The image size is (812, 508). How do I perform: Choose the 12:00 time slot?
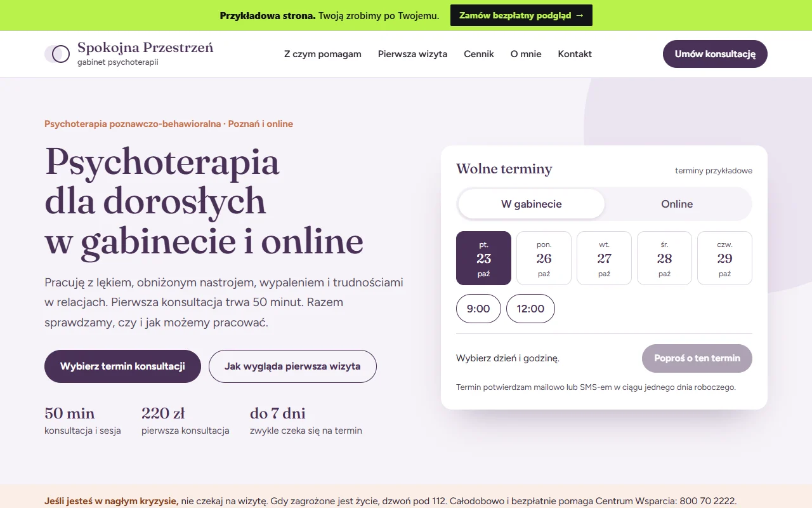530,309
